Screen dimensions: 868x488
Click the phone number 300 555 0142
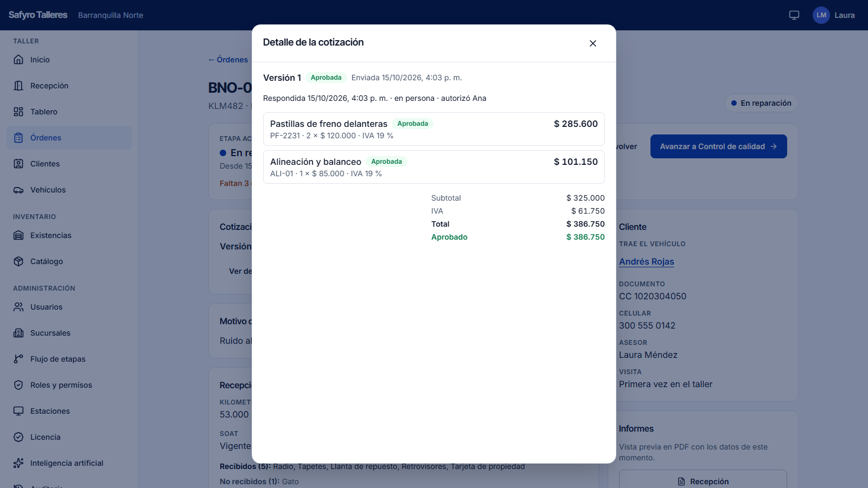click(647, 325)
